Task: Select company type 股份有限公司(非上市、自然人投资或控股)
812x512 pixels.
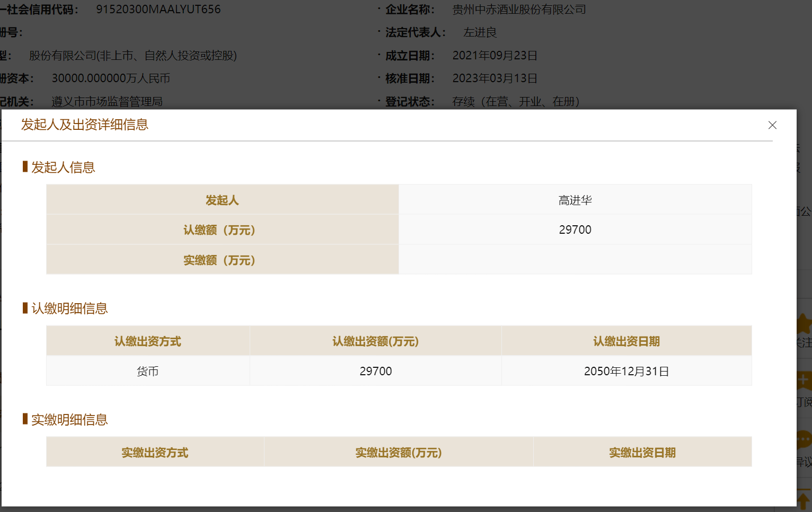Action: point(133,56)
